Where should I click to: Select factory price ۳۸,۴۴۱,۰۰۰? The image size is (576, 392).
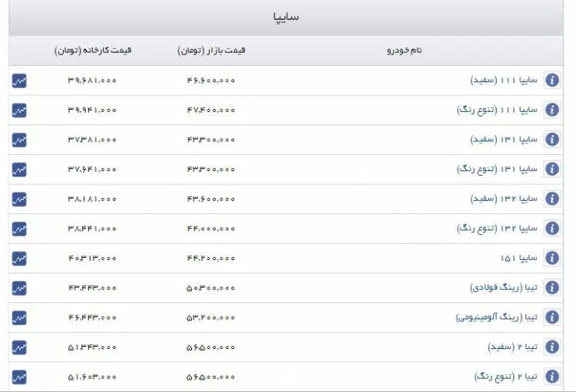pyautogui.click(x=92, y=229)
